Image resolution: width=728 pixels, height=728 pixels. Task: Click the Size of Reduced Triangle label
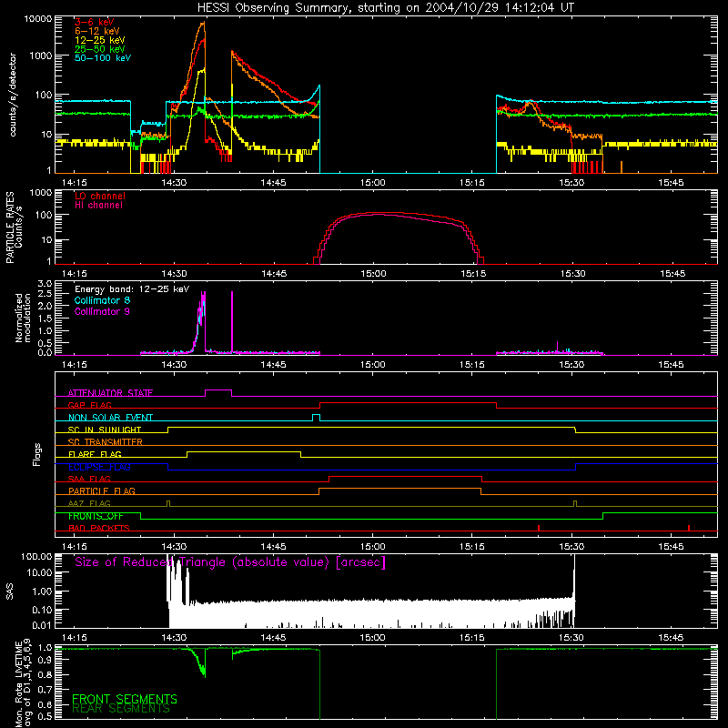point(230,562)
